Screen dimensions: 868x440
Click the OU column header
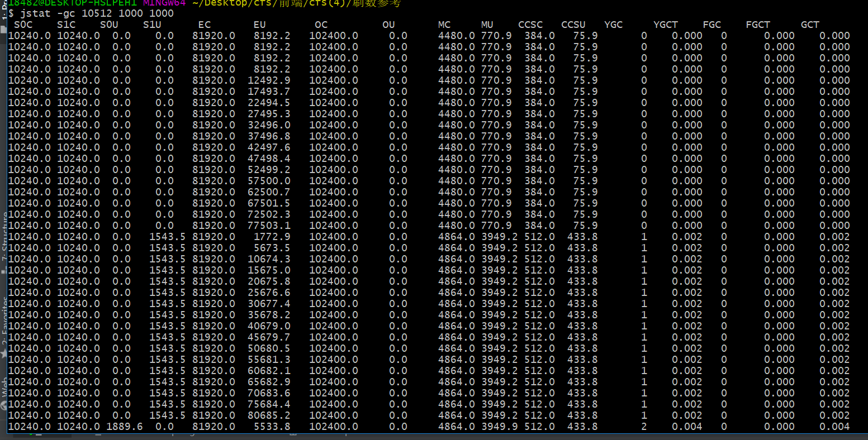(x=389, y=25)
